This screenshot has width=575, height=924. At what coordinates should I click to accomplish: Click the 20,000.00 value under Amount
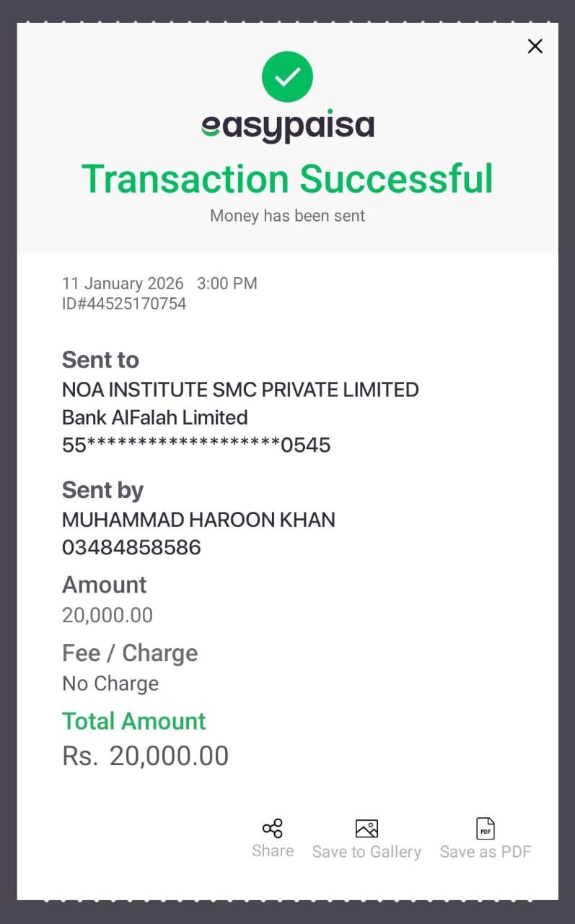[x=107, y=615]
